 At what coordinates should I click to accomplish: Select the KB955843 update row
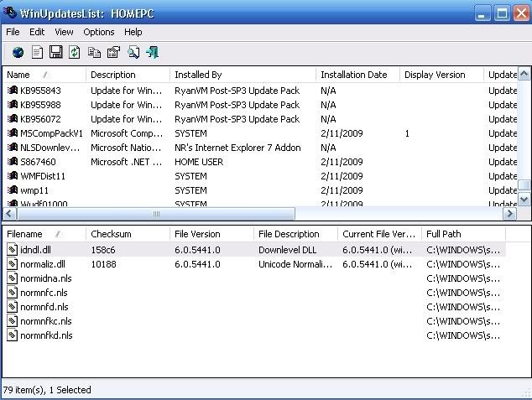[x=40, y=91]
